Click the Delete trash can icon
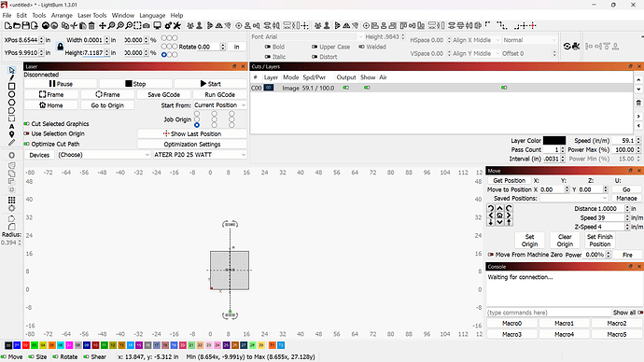 coord(91,25)
